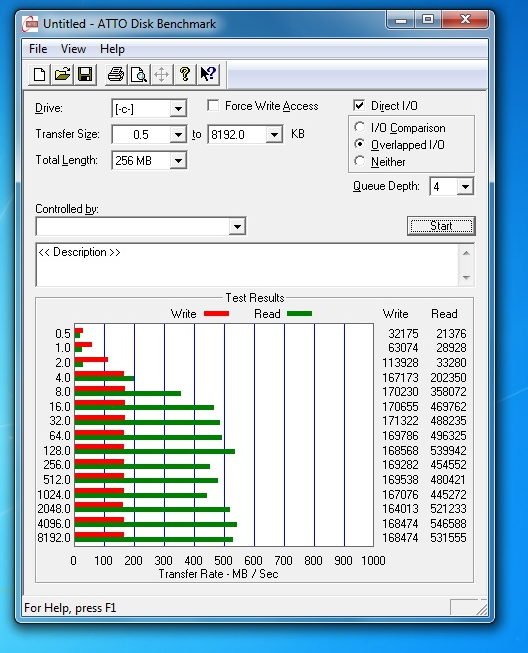Expand the Controlled by dropdown
Image resolution: width=528 pixels, height=653 pixels.
(237, 227)
